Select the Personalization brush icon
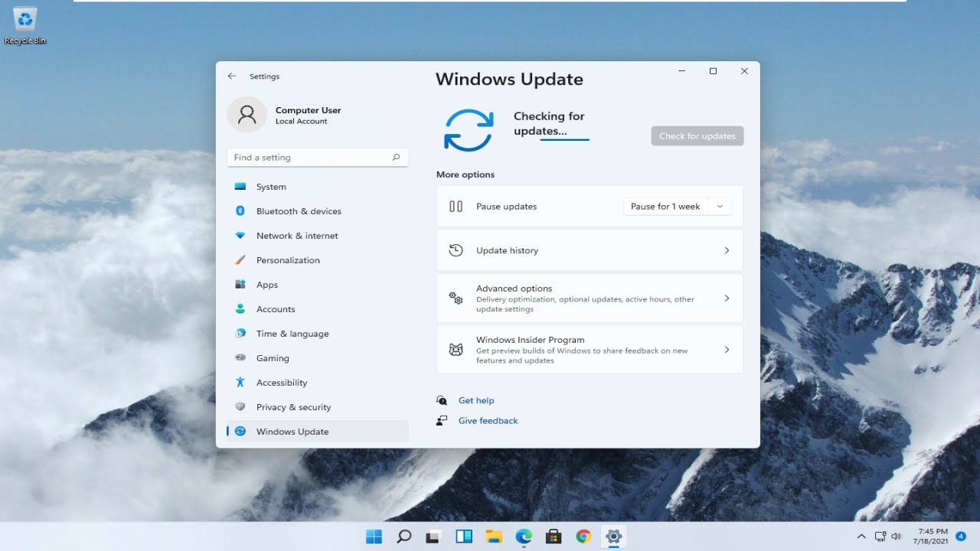Viewport: 980px width, 551px height. coord(240,260)
